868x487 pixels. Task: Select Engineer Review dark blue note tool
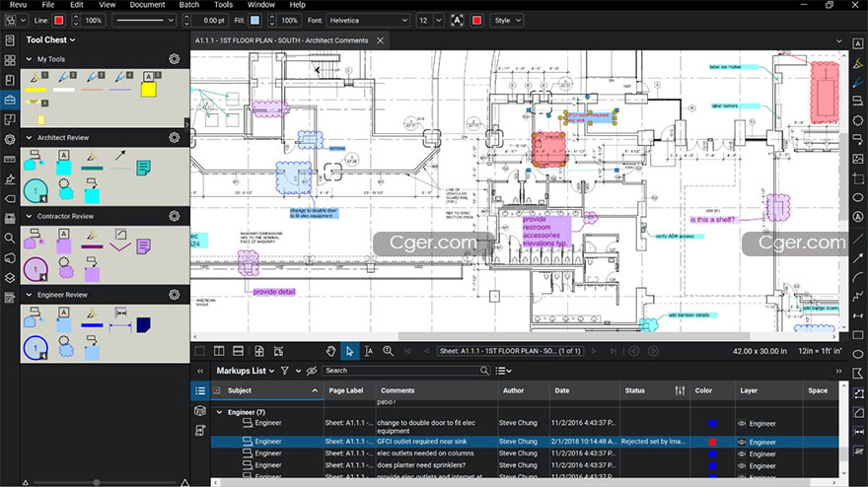click(x=143, y=325)
